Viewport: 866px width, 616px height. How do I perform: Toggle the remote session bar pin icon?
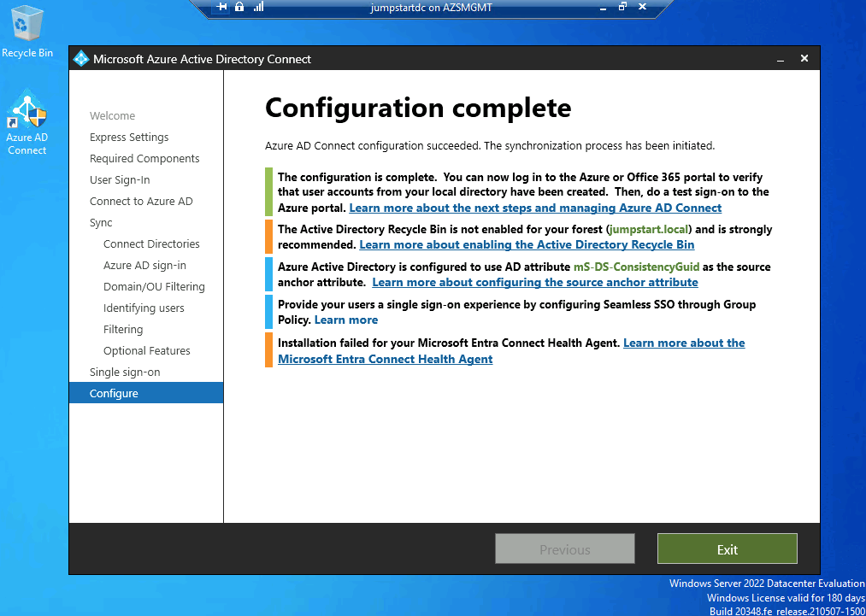point(221,7)
